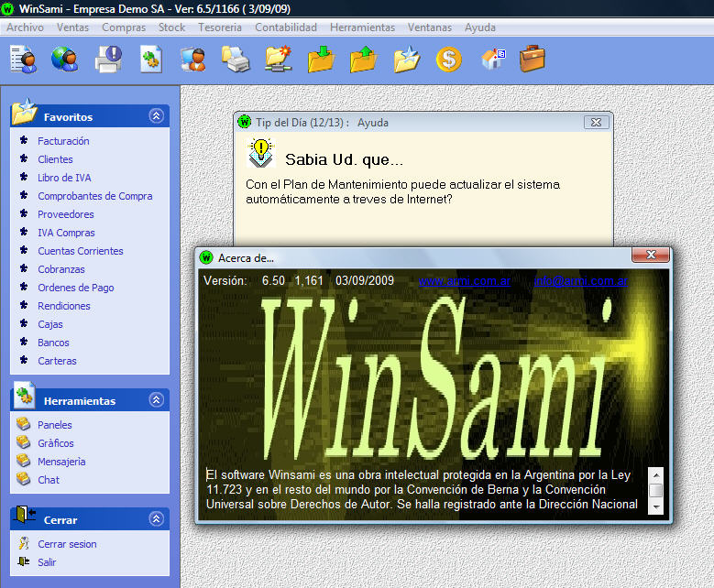Click the folder with green down arrow
This screenshot has width=714, height=588.
tap(321, 60)
